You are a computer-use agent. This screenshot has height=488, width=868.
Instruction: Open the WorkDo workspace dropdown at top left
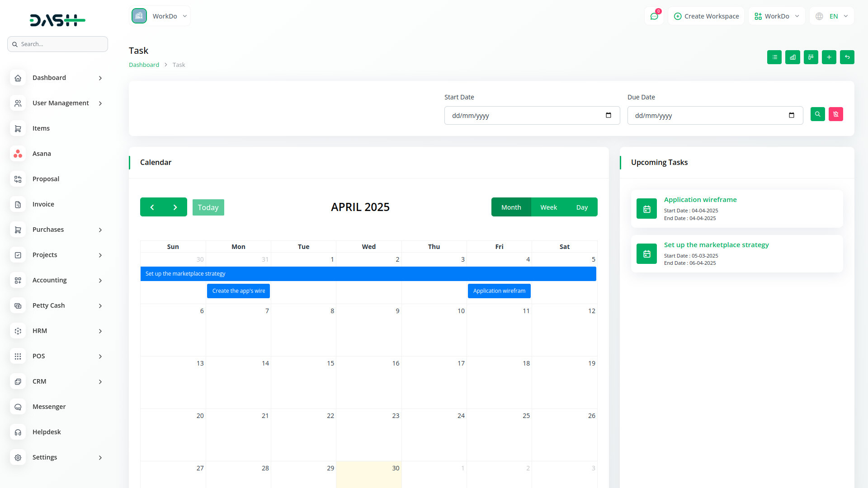[x=160, y=16]
